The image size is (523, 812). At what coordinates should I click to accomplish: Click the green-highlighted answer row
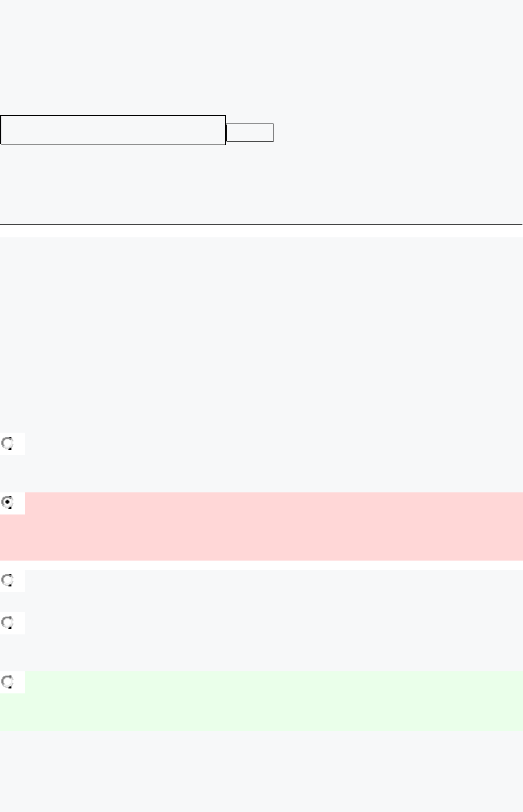coord(270,701)
